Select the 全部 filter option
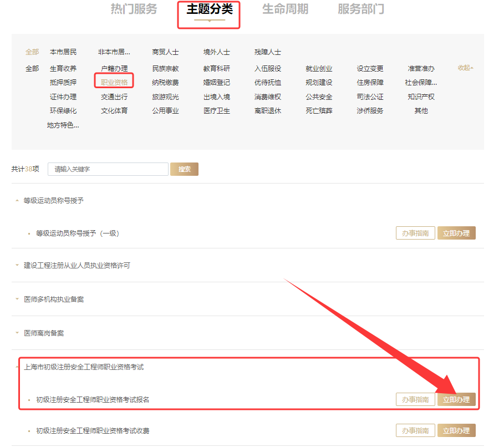Image resolution: width=504 pixels, height=447 pixels. 31,51
